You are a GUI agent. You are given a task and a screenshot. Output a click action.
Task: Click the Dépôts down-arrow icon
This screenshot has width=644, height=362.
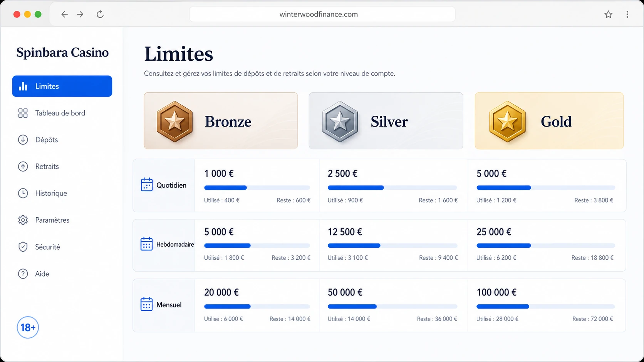23,140
